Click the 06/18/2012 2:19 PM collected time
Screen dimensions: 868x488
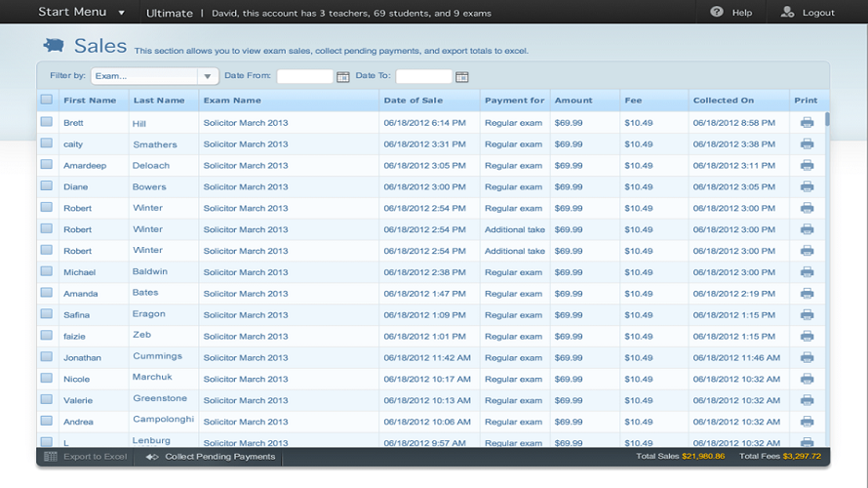click(x=734, y=293)
